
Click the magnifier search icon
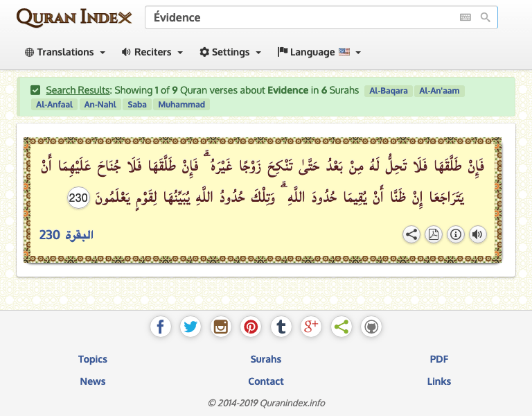pyautogui.click(x=486, y=17)
